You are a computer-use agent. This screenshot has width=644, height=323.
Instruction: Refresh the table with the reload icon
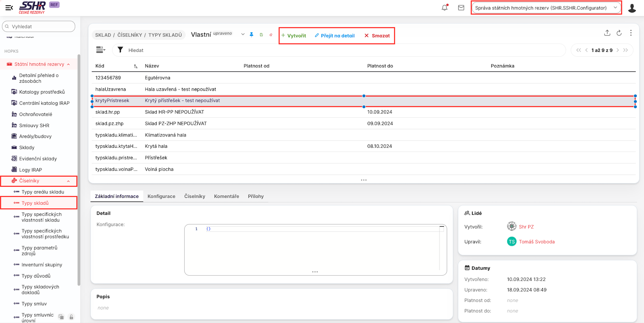[x=619, y=33]
